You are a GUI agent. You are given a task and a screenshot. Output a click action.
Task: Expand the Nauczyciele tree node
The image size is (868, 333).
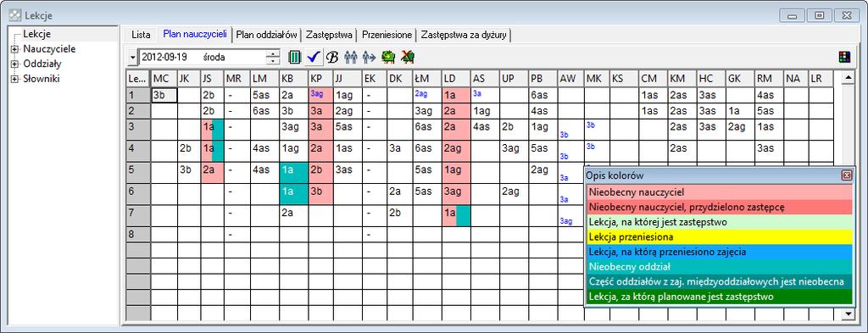pyautogui.click(x=14, y=49)
